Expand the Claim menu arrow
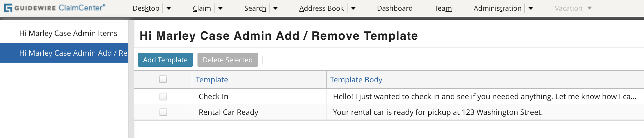 [220, 8]
